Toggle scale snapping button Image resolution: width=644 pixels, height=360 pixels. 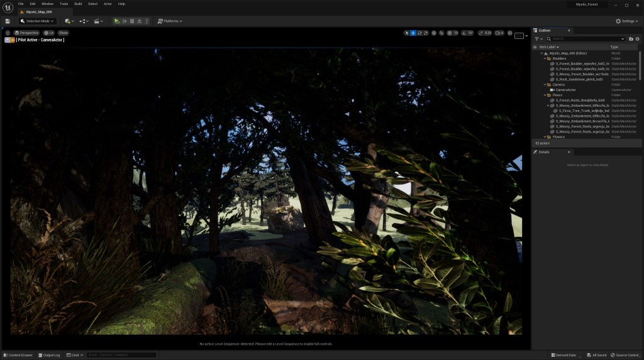coord(480,33)
